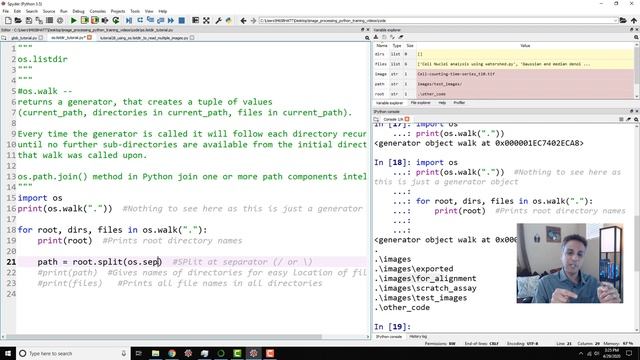The height and width of the screenshot is (360, 640).
Task: Open the editor options search icon
Action: pyautogui.click(x=367, y=38)
